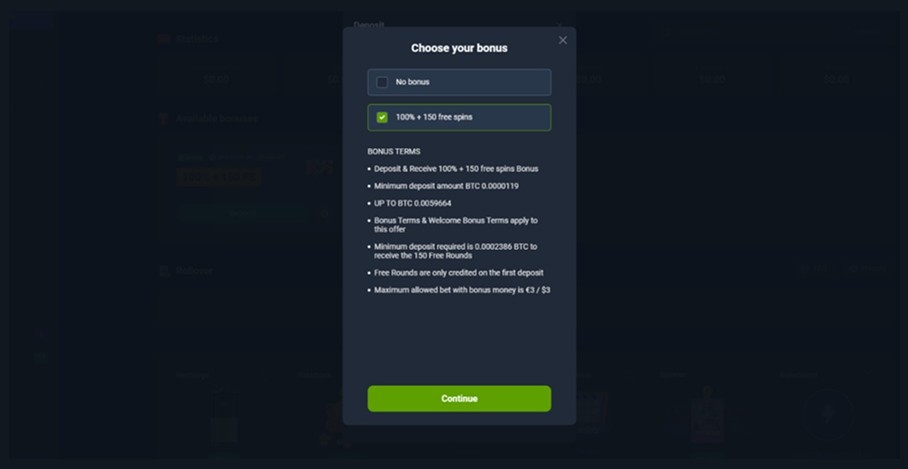Close the Choose your bonus dialog
Viewport: 908px width, 469px height.
(x=562, y=40)
